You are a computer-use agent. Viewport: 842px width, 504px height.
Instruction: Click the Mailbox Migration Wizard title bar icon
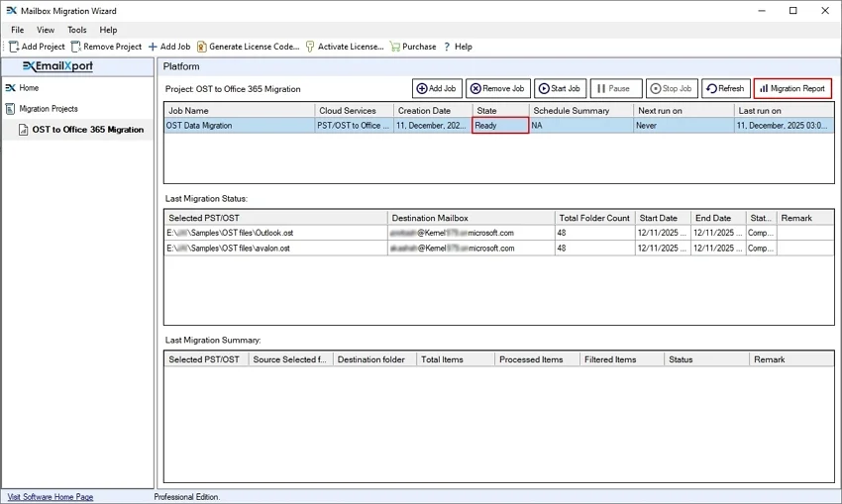coord(11,10)
